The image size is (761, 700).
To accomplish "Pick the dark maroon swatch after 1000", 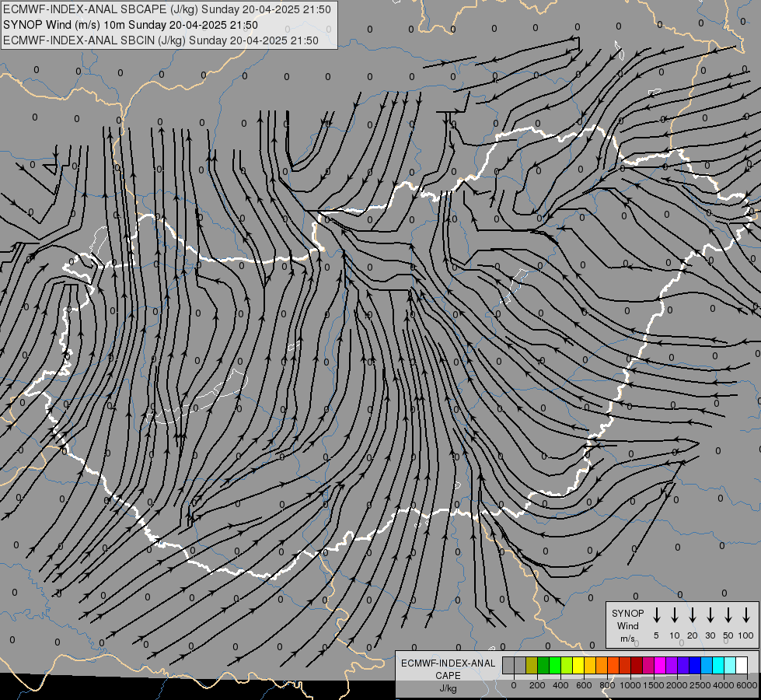I will [x=637, y=665].
